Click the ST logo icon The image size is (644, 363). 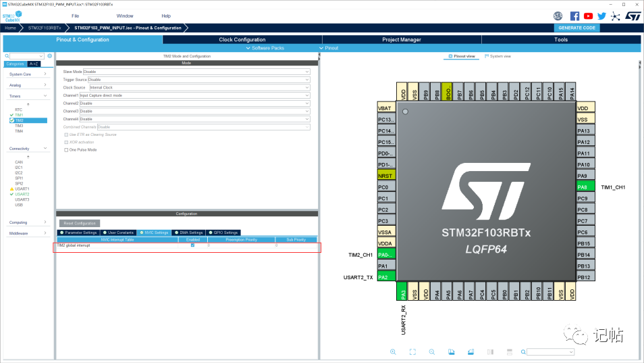[x=633, y=16]
